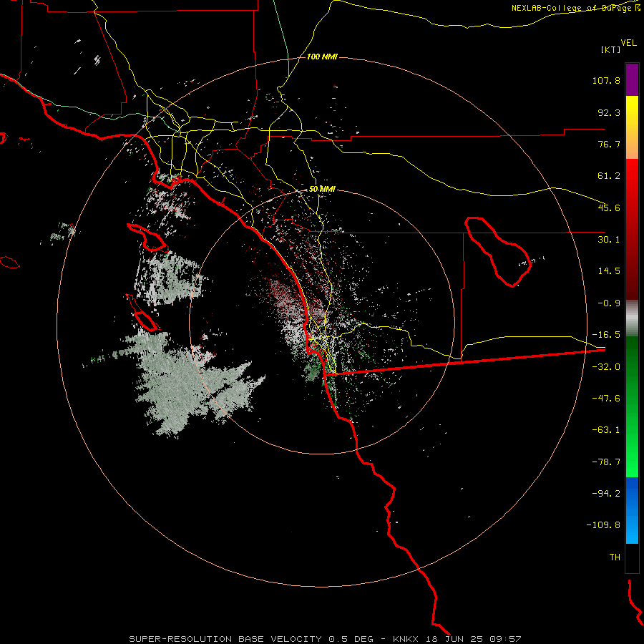Click the green segment of the color bar

pyautogui.click(x=632, y=406)
